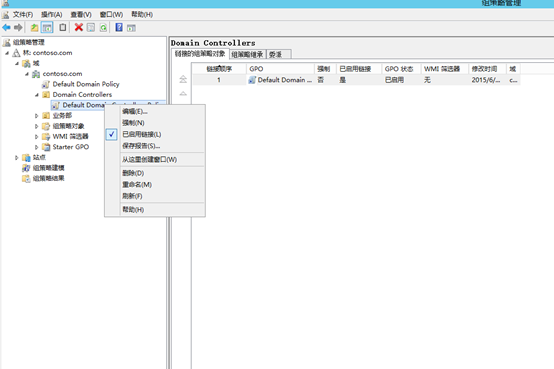Click the blue question mark Help icon

click(119, 27)
